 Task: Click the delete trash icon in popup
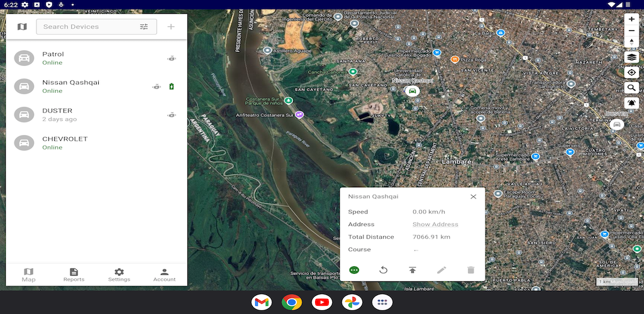click(x=470, y=270)
